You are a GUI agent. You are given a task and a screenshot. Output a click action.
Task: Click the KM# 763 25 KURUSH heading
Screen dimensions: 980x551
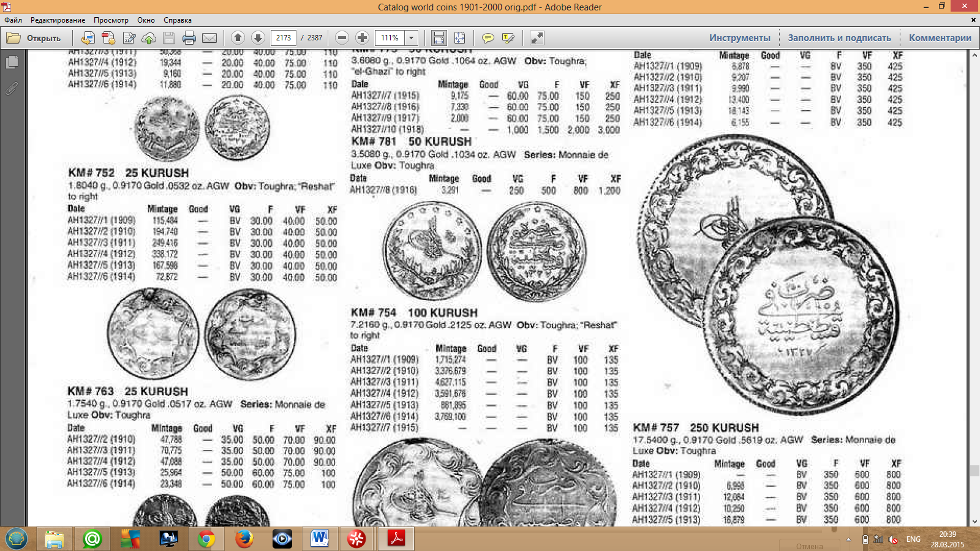click(x=128, y=391)
